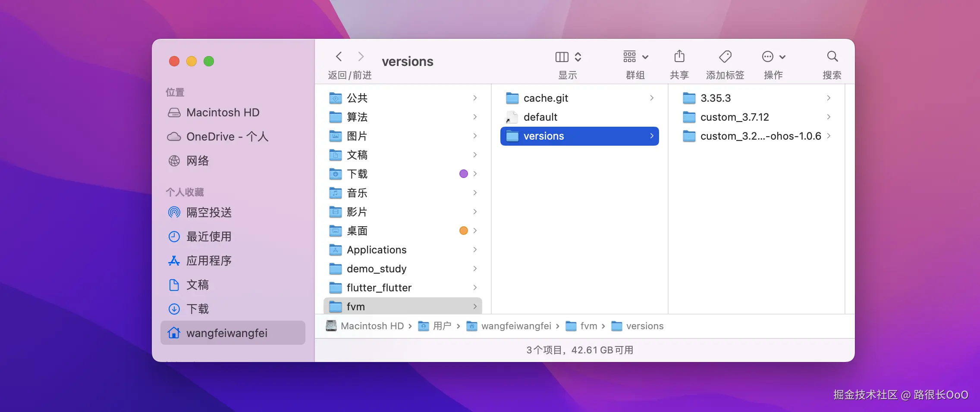Click the purple tag dot on 下载

464,174
